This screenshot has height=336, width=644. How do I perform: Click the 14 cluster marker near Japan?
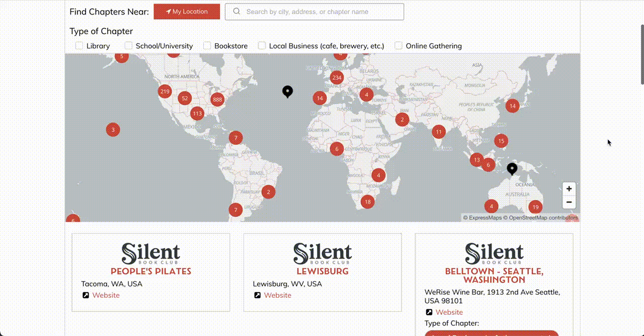513,106
